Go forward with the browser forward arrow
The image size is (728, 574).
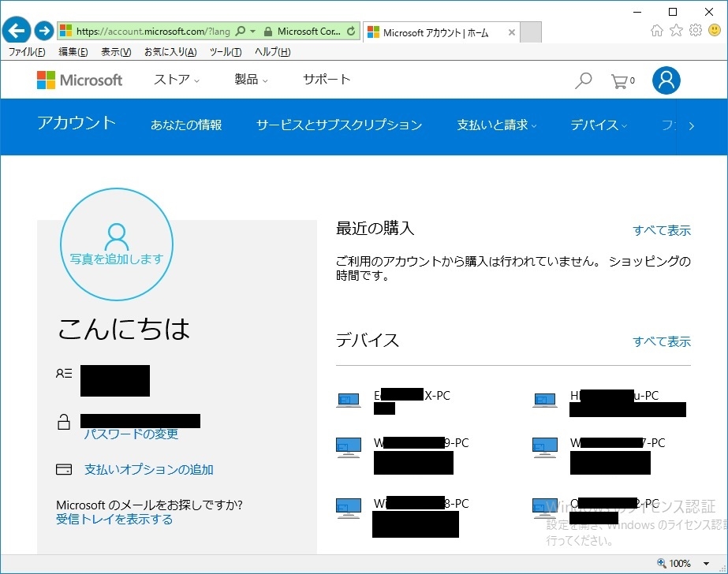[44, 31]
